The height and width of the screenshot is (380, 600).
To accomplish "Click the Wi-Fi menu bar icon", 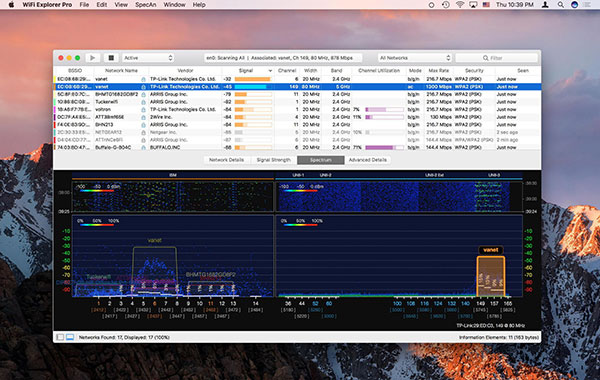I will click(x=460, y=5).
